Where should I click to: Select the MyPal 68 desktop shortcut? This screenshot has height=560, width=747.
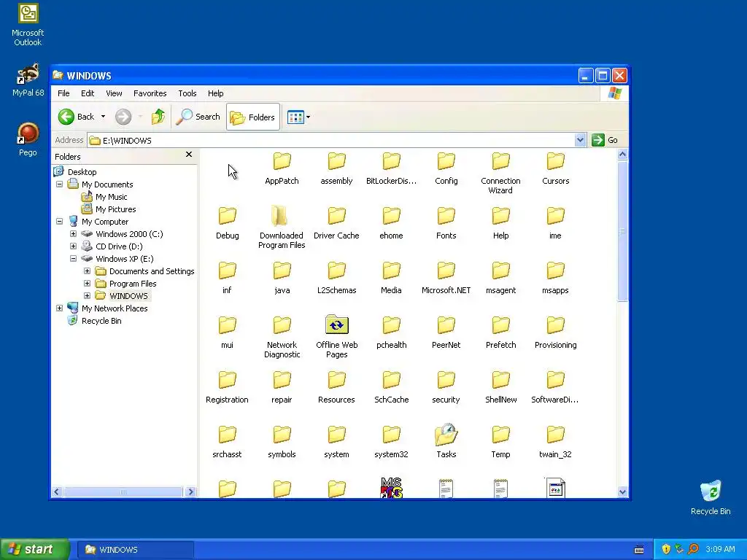click(28, 80)
